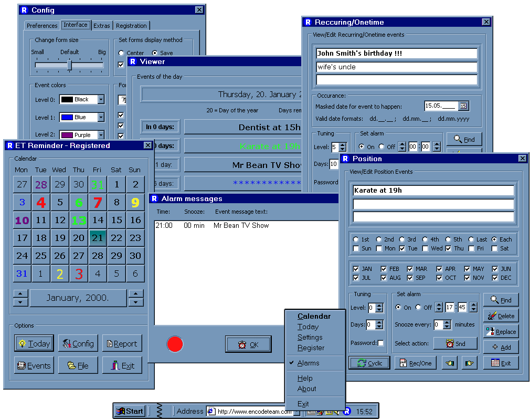Click the Cyclic button in Position window

(x=369, y=363)
